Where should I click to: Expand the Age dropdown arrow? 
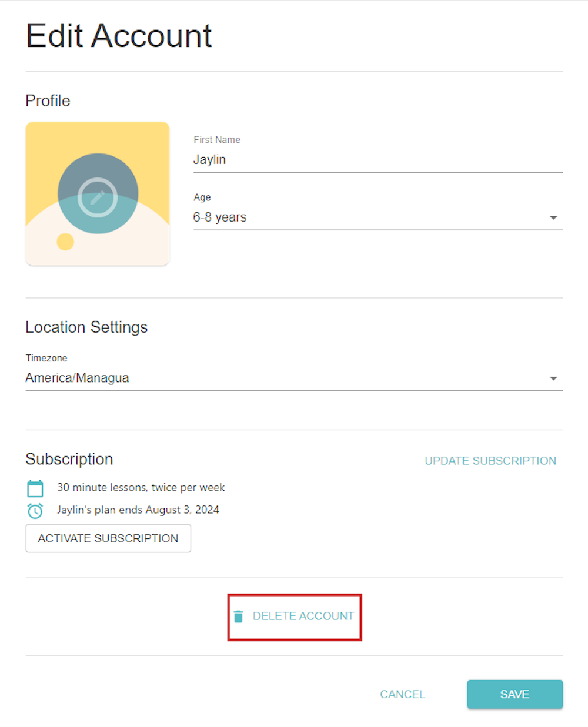553,218
